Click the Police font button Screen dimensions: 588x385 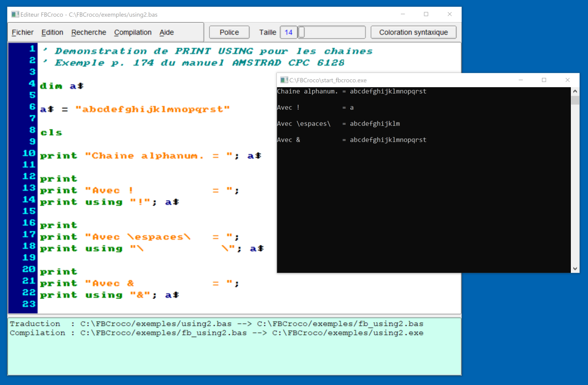pyautogui.click(x=229, y=32)
